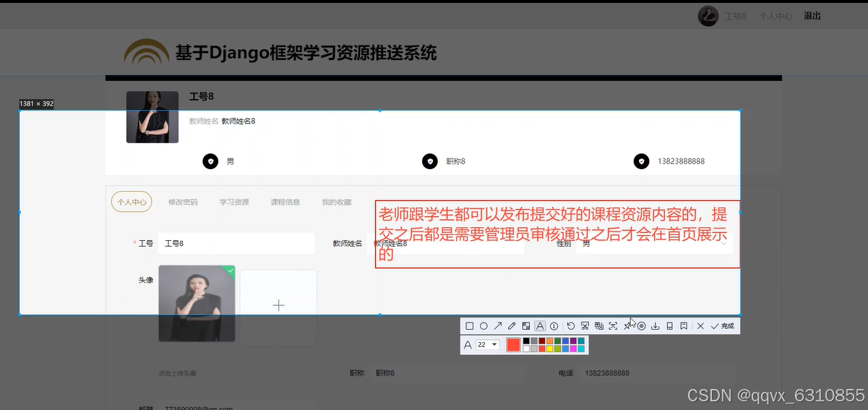Screen dimensions: 868x410
Task: Cancel the screenshot with the X icon
Action: (x=700, y=326)
